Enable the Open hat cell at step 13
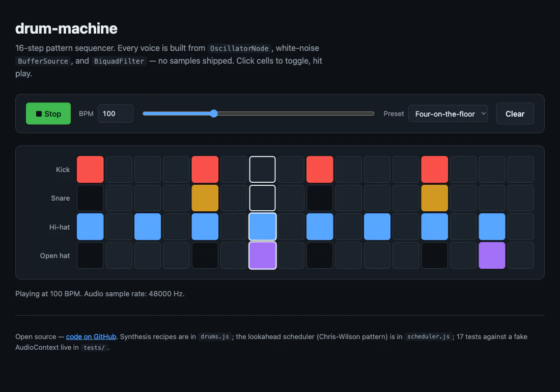560x392 pixels. 435,256
